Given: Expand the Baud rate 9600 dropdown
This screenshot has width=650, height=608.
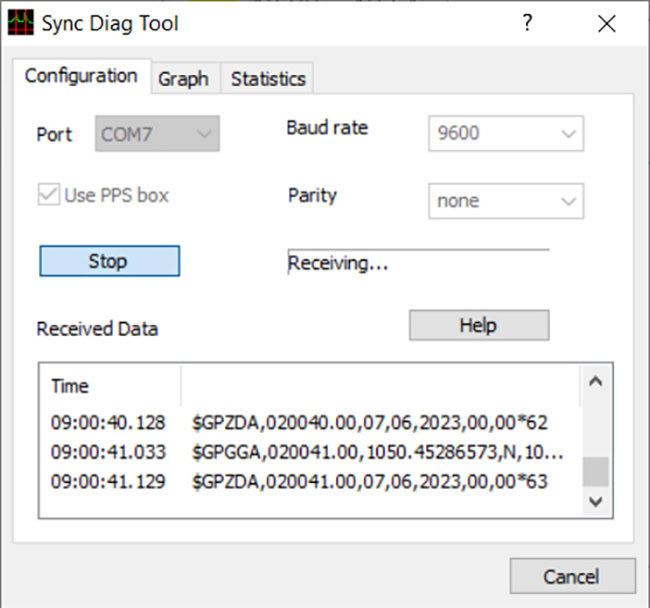Looking at the screenshot, I should point(506,133).
